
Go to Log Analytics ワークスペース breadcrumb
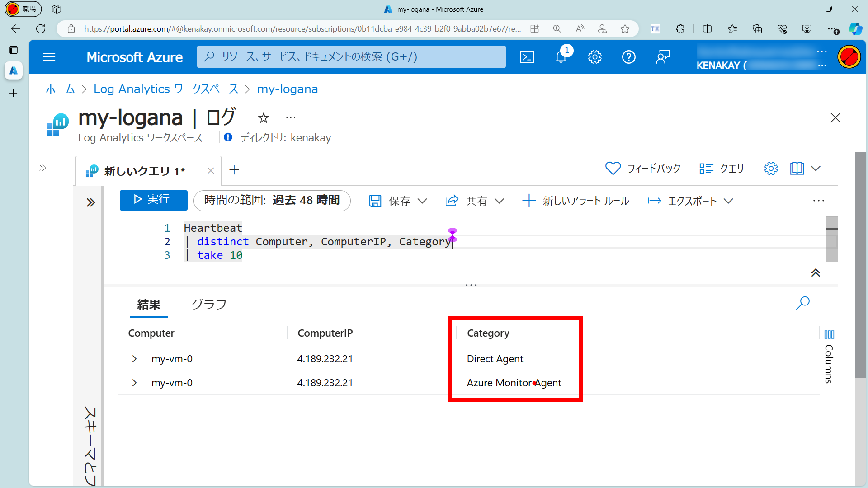pyautogui.click(x=166, y=89)
